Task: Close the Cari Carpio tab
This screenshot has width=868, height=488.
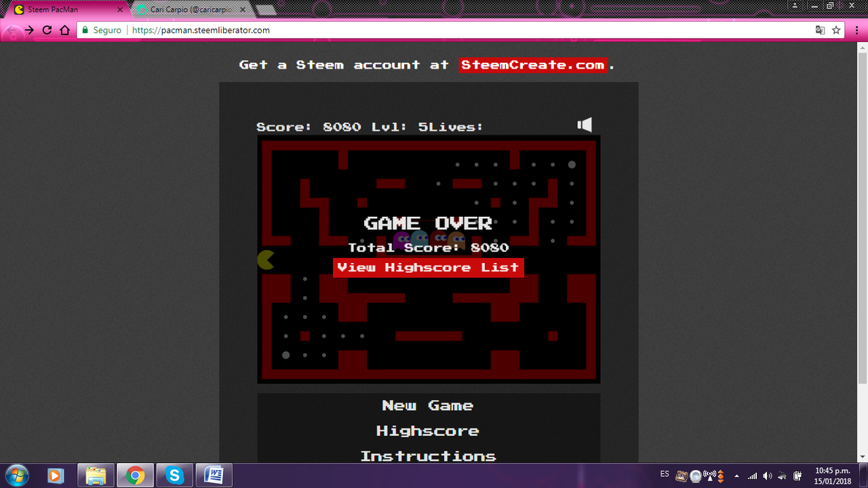Action: 243,10
